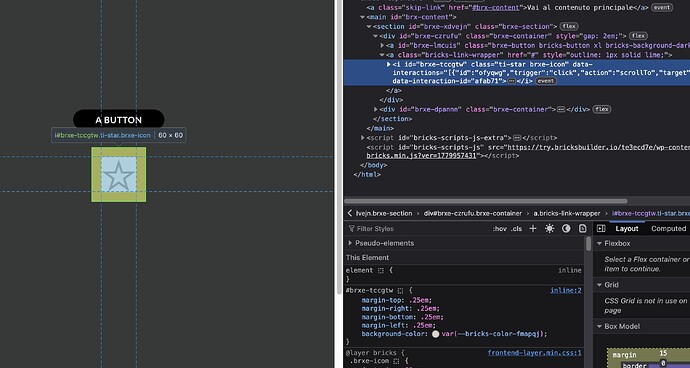Toggle dark color scheme simulation icon
The width and height of the screenshot is (690, 368).
[x=566, y=228]
